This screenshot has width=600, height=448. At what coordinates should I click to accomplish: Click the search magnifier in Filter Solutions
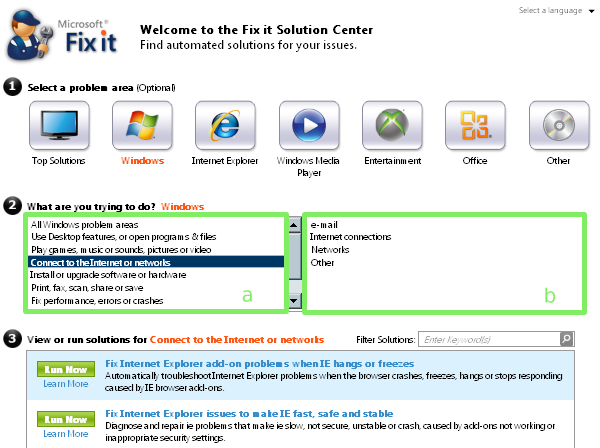566,339
